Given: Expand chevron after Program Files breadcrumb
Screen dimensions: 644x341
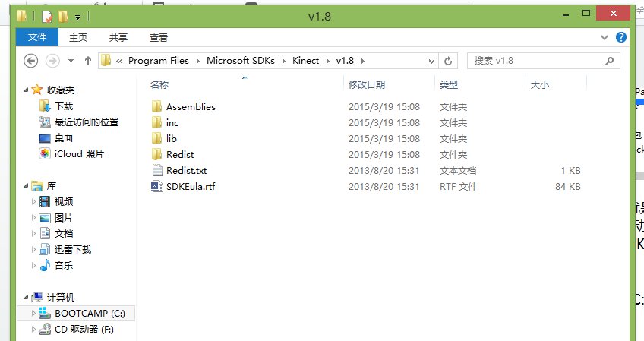Looking at the screenshot, I should (198, 62).
